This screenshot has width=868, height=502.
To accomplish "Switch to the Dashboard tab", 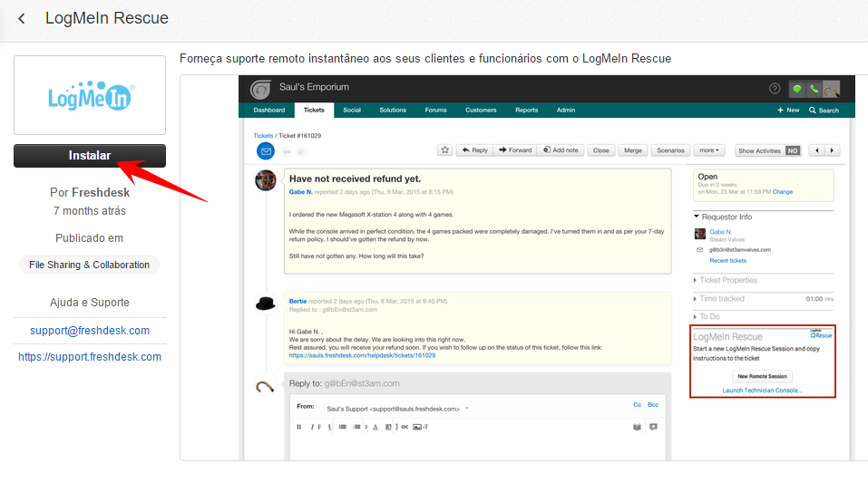I will [269, 110].
